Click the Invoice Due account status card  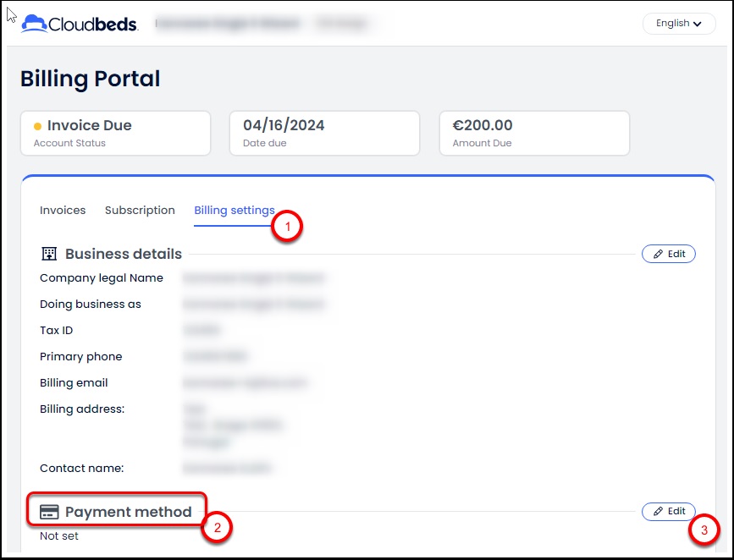(115, 134)
